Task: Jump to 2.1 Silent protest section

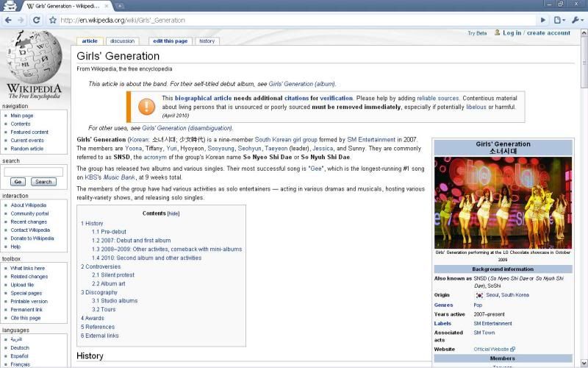Action: click(113, 275)
